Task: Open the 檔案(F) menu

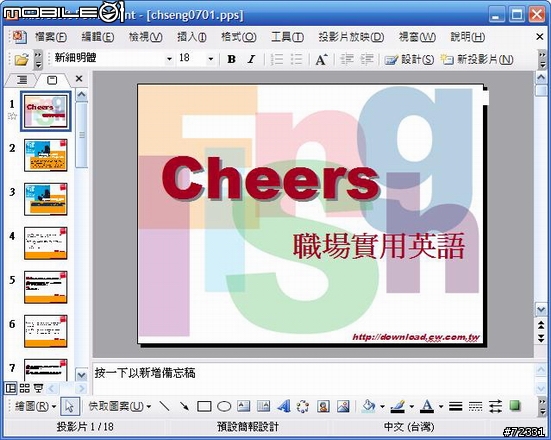Action: 51,37
